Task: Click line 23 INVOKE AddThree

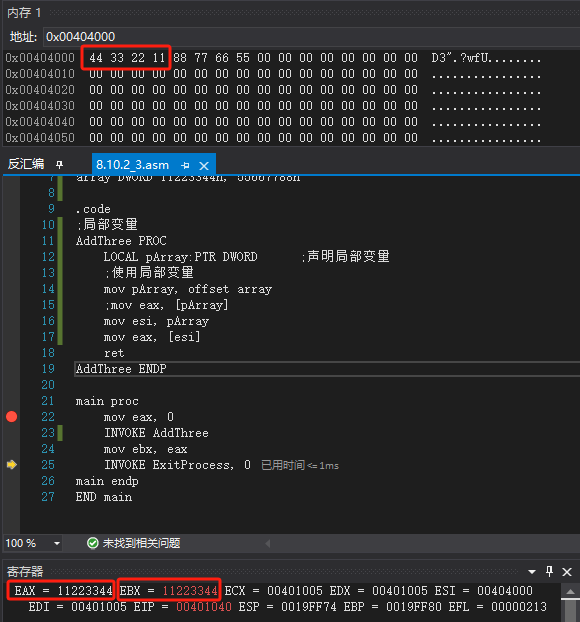Action: tap(156, 433)
